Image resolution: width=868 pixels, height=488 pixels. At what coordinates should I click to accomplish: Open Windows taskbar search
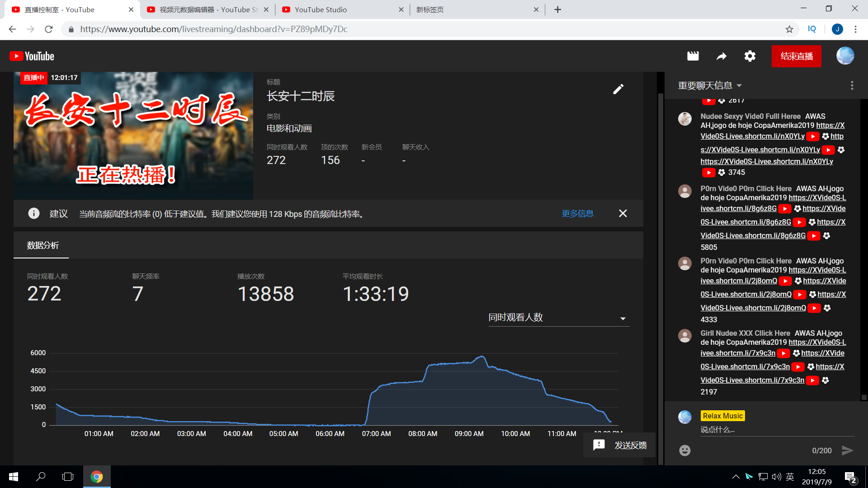click(41, 477)
